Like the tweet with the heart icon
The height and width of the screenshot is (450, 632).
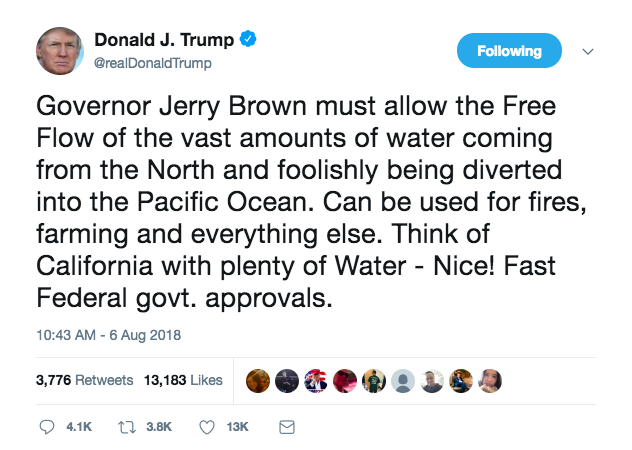207,427
